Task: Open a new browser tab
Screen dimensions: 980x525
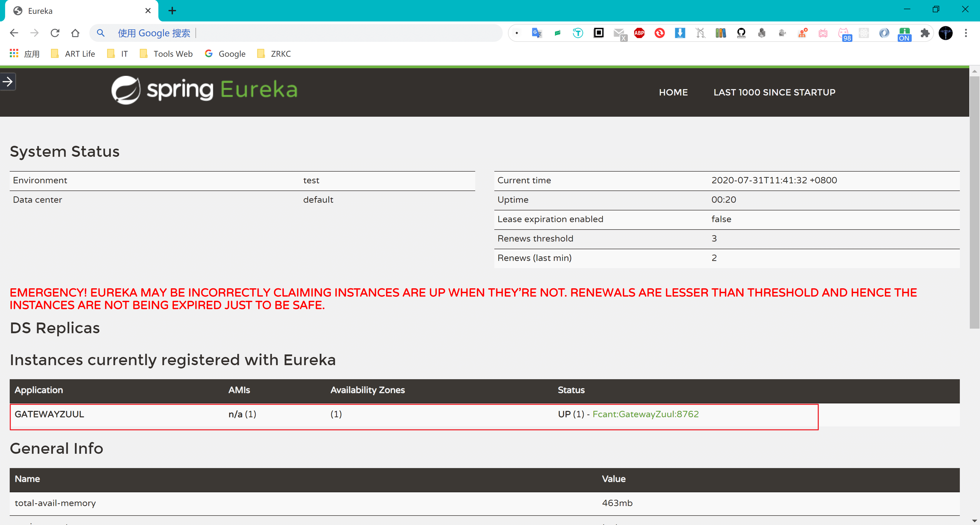Action: (172, 11)
